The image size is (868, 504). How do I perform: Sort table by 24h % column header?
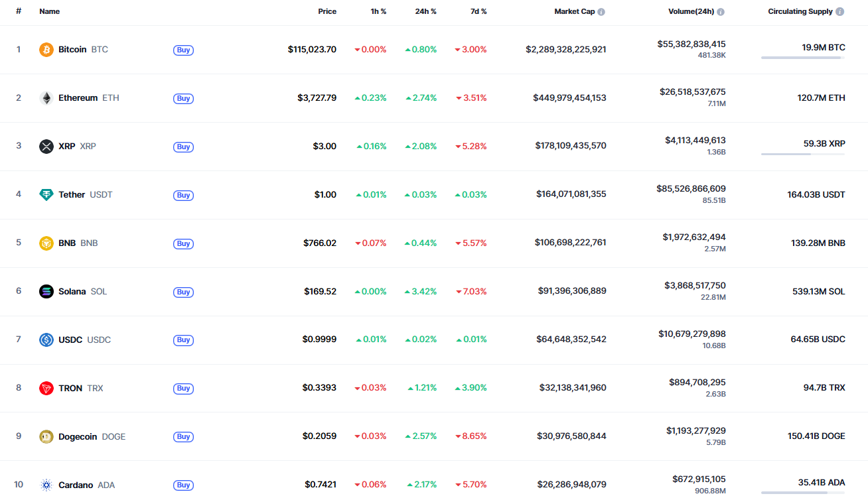(425, 11)
